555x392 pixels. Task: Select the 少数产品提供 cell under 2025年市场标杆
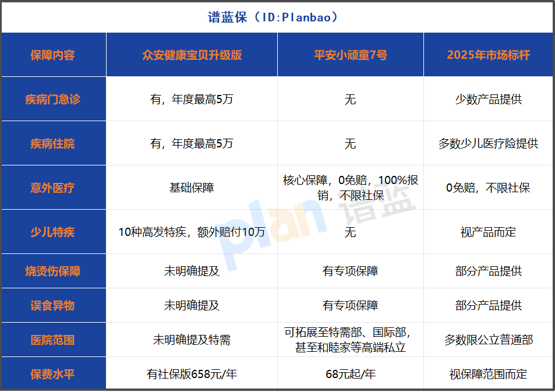tap(489, 99)
